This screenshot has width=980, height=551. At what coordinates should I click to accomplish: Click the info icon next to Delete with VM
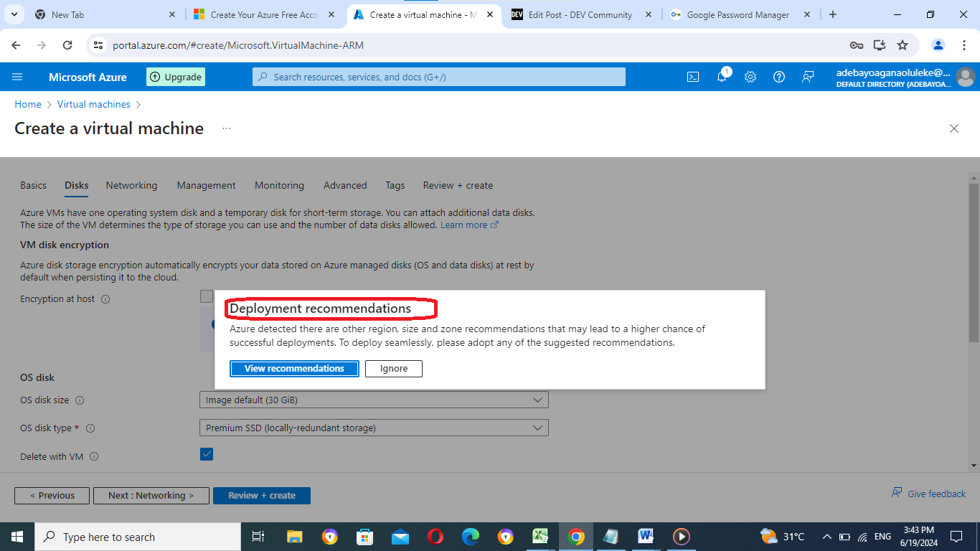[x=94, y=457]
